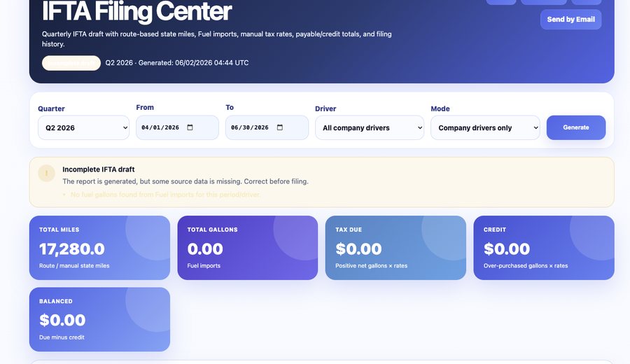Expand the Quarter dropdown showing Q2 2026
The width and height of the screenshot is (630, 364).
pos(83,128)
